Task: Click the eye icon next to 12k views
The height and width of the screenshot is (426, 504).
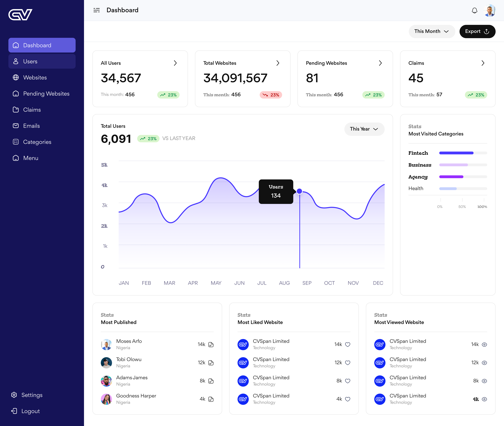Action: 484,363
